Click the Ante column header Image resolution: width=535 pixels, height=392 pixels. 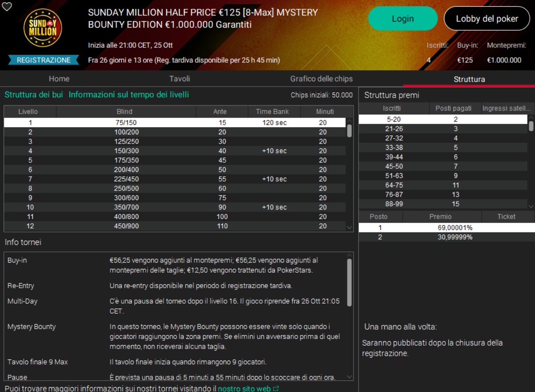222,111
